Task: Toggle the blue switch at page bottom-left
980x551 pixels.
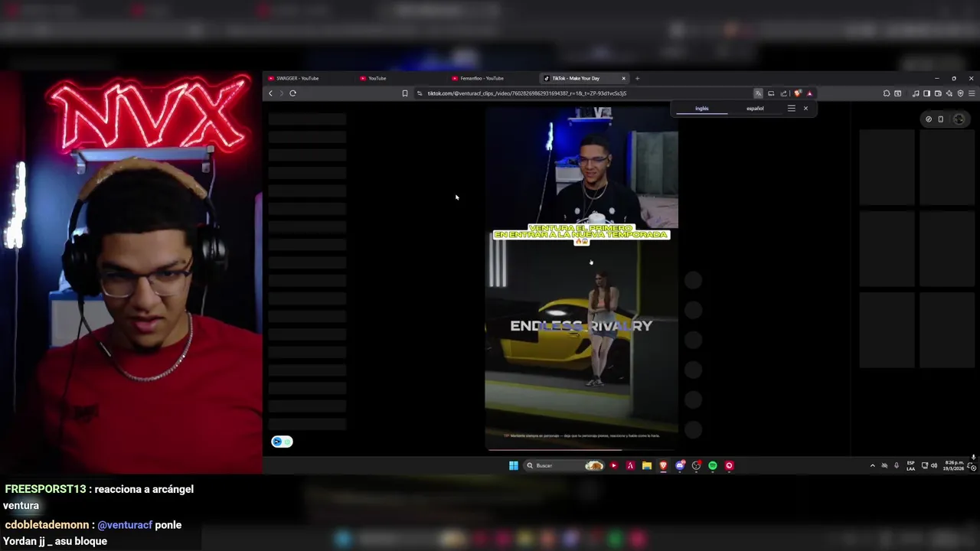Action: tap(282, 442)
